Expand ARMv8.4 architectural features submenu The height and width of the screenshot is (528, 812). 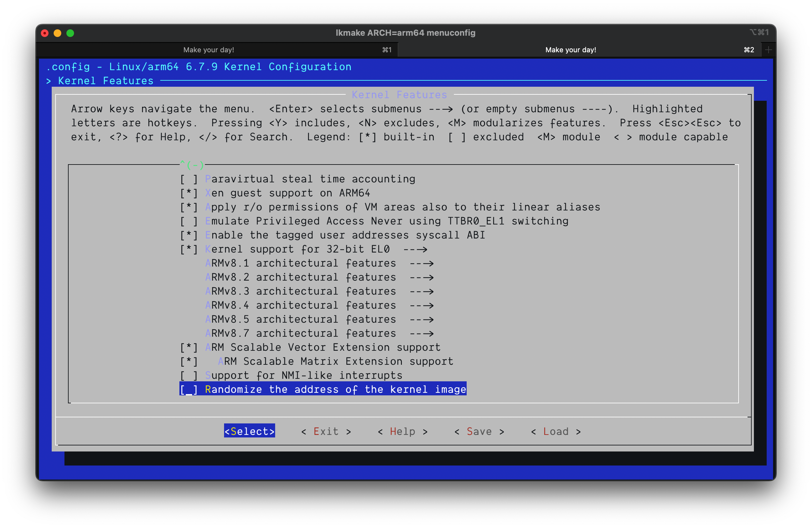300,305
